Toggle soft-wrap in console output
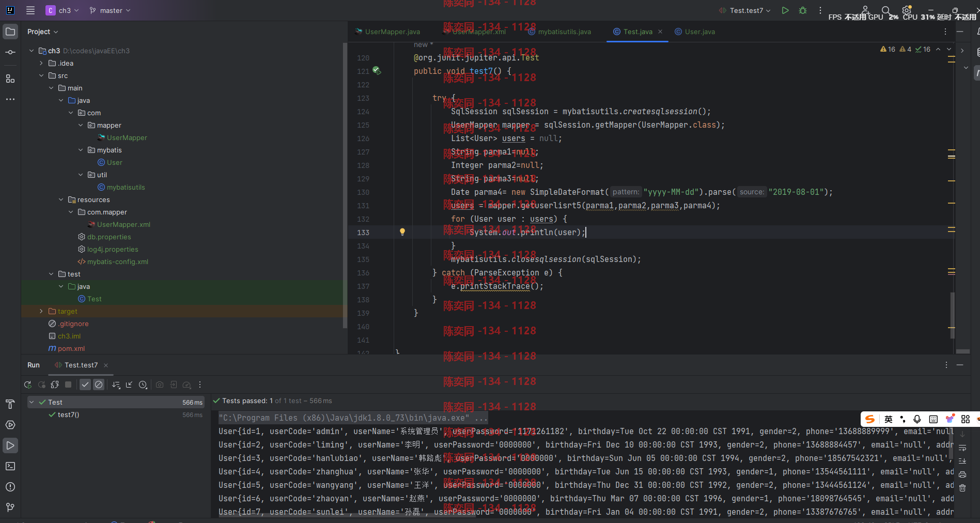980x523 pixels. pyautogui.click(x=962, y=448)
